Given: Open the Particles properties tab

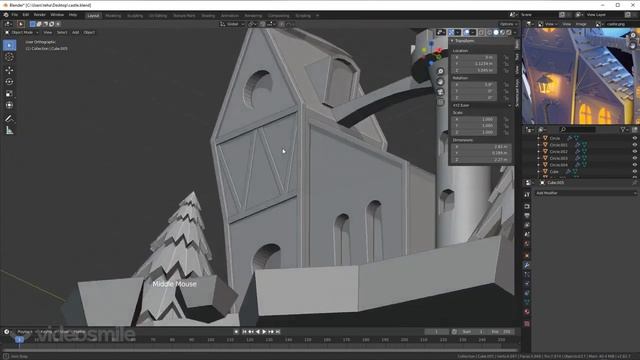Looking at the screenshot, I should coord(527,275).
